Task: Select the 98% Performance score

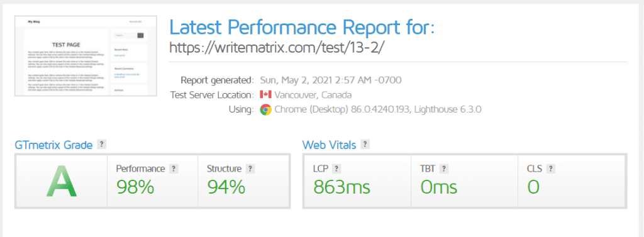Action: click(x=135, y=187)
